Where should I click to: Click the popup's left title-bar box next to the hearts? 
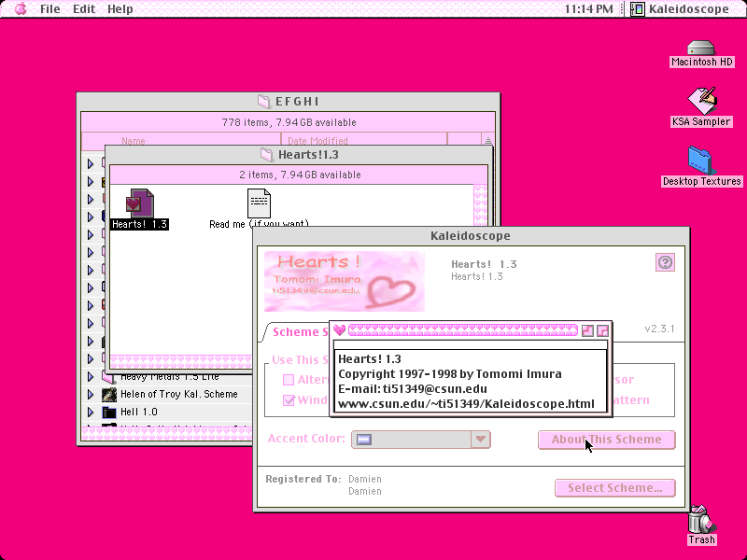[x=587, y=330]
